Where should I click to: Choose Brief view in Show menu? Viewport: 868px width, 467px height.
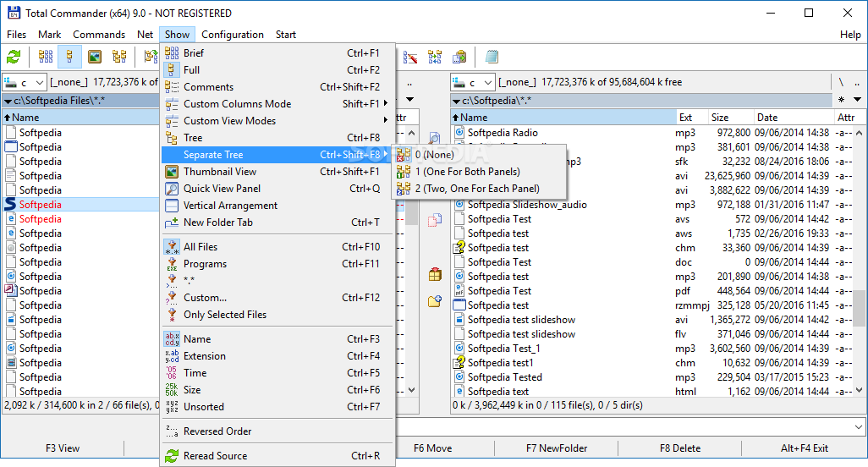point(278,53)
